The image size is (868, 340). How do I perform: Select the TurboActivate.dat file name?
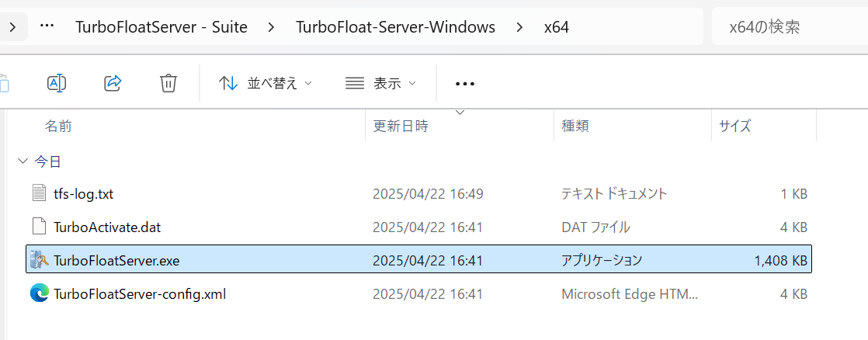point(107,227)
